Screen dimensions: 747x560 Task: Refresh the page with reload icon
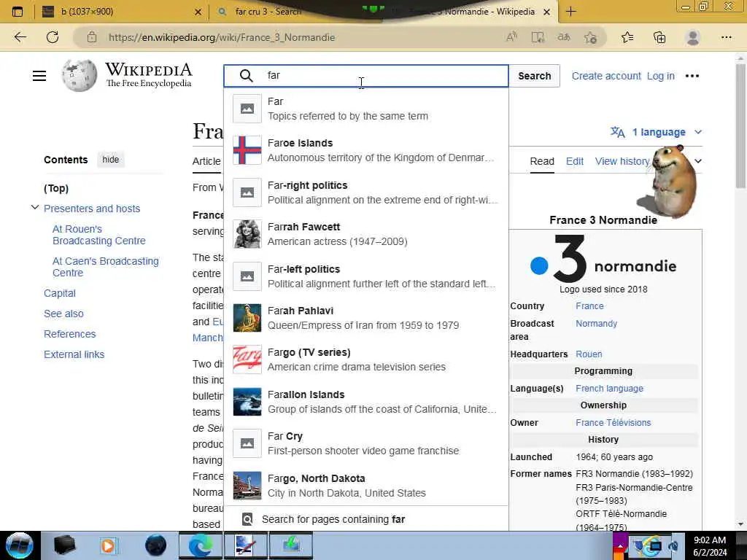53,37
